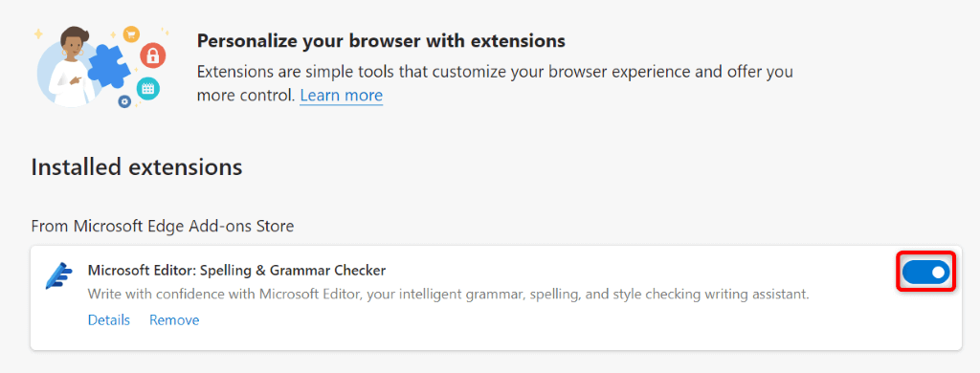This screenshot has width=980, height=373.
Task: Click the Personalize your browser with extensions heading
Action: coord(381,41)
